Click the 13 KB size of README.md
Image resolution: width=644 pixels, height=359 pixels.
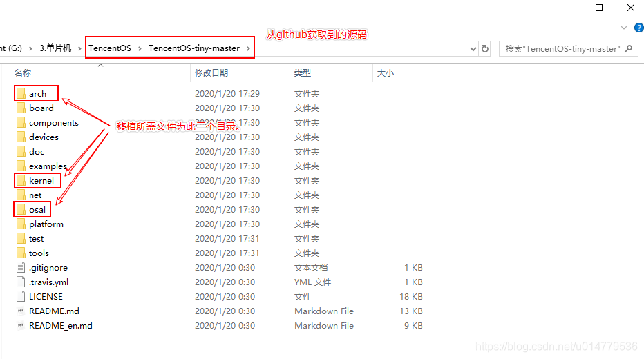pyautogui.click(x=411, y=311)
